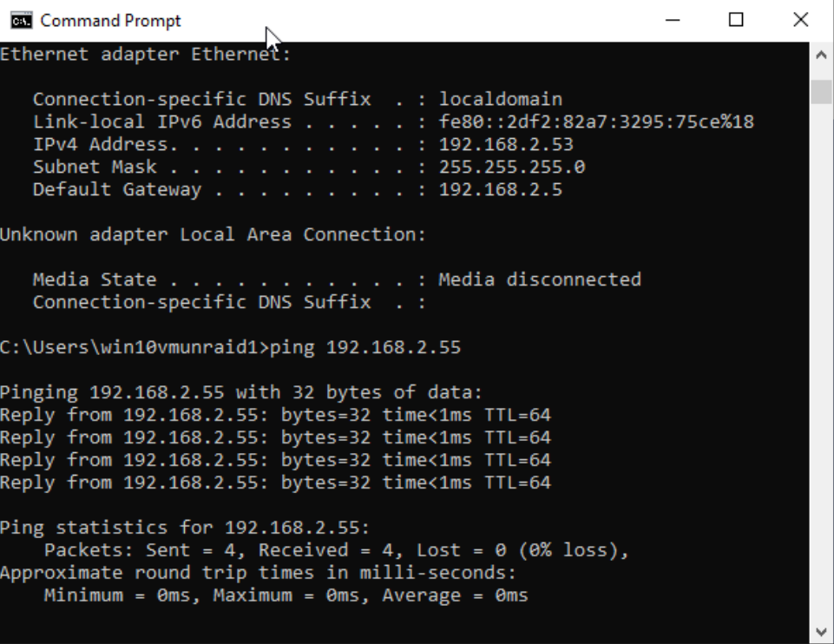Open the Command Prompt system menu icon
The image size is (834, 644).
[x=22, y=20]
